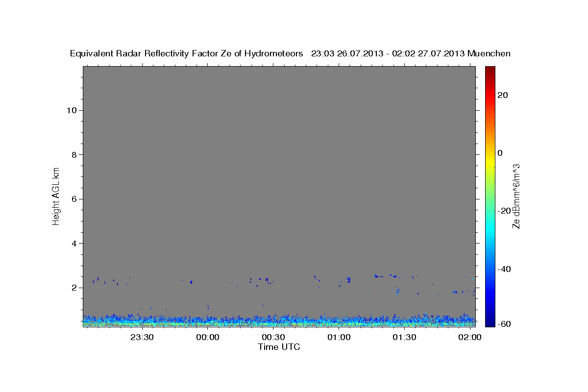Viewport: 588px width, 392px height.
Task: Click the "Ze dBmm^6/m^3" colorbar unit label
Action: [x=516, y=196]
